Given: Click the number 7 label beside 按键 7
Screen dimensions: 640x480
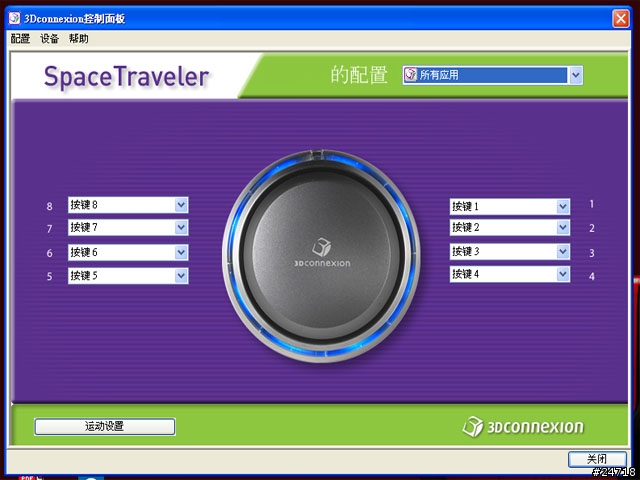Looking at the screenshot, I should point(49,229).
